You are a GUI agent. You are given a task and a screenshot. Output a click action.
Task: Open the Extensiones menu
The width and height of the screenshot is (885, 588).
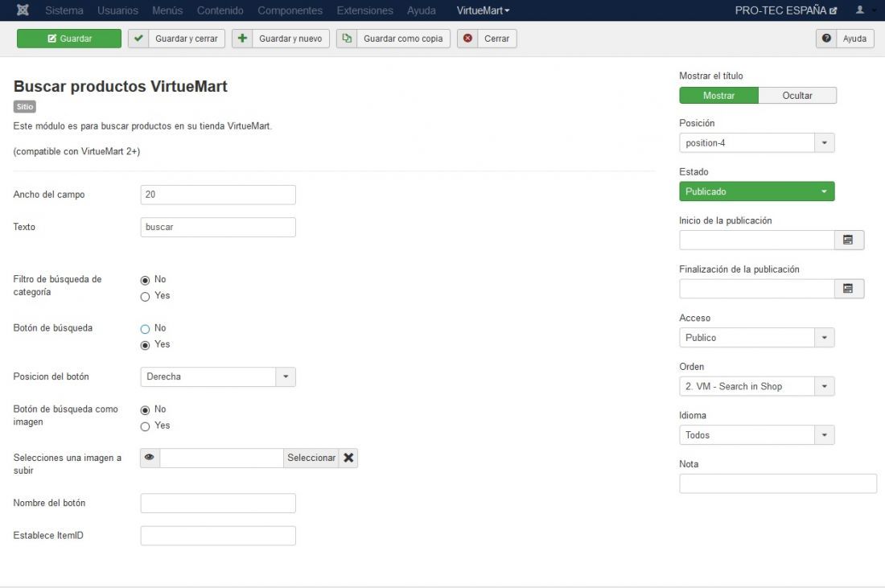pyautogui.click(x=364, y=10)
